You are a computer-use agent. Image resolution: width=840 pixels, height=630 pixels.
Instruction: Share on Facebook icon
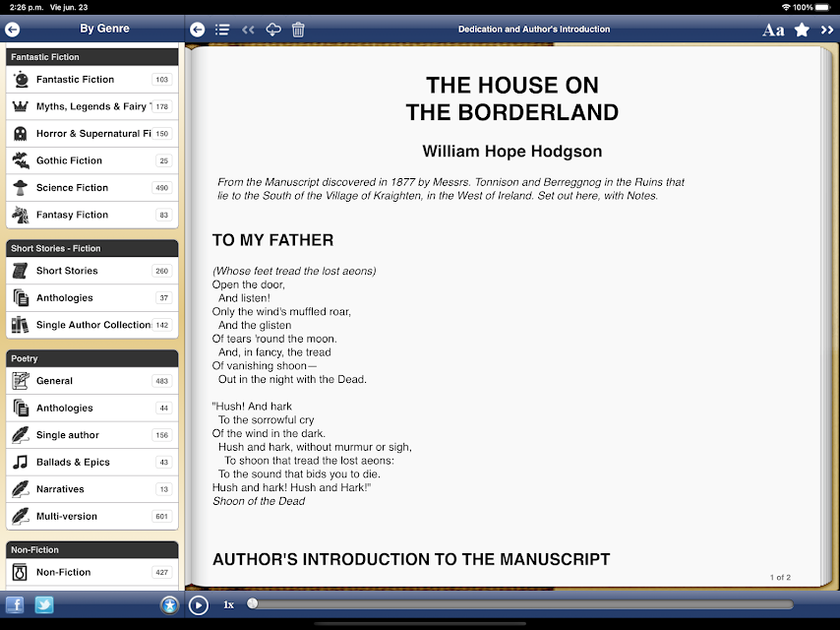click(15, 604)
